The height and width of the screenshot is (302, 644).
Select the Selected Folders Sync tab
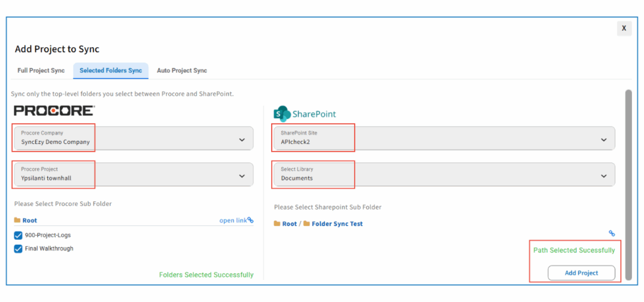(111, 70)
